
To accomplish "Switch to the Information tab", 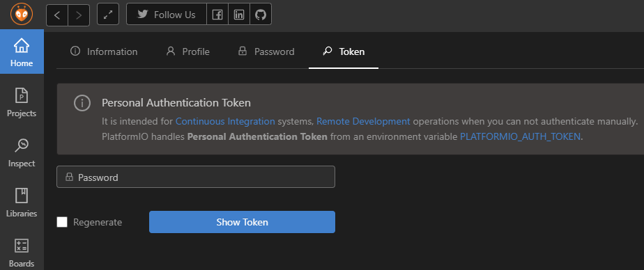I will pyautogui.click(x=104, y=51).
